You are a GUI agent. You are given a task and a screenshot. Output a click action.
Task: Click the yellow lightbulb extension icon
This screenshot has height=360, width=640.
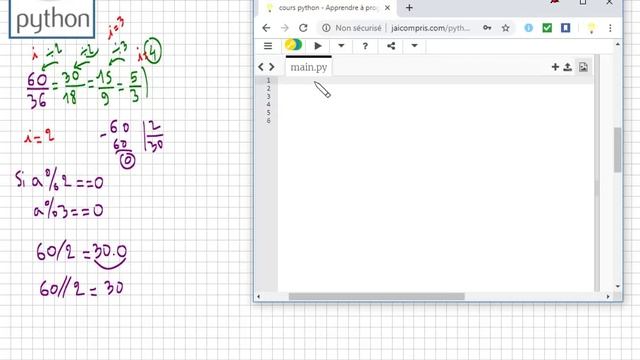pyautogui.click(x=591, y=28)
